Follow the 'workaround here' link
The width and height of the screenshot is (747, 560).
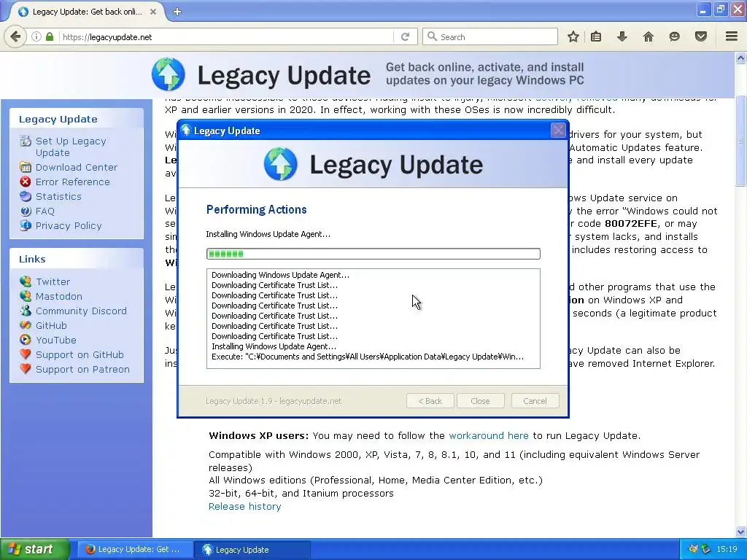click(x=488, y=436)
